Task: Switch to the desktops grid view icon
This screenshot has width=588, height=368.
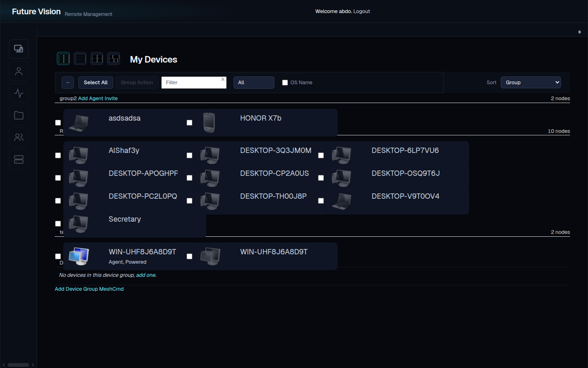Action: (97, 59)
